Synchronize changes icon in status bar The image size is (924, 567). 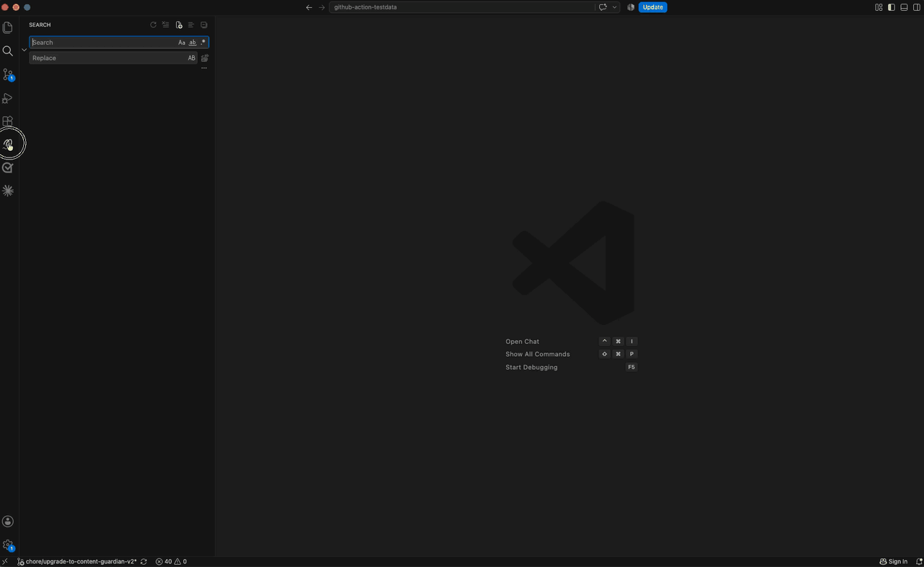(144, 561)
